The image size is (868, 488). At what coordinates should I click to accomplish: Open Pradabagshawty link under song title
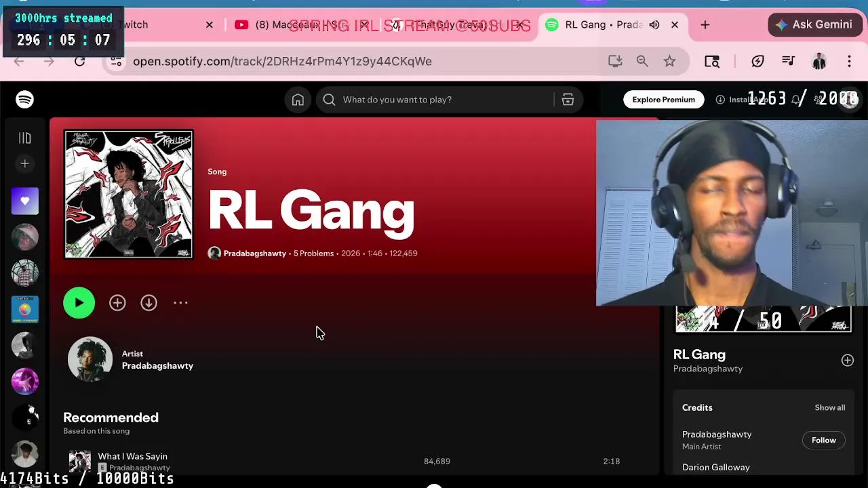click(x=255, y=253)
